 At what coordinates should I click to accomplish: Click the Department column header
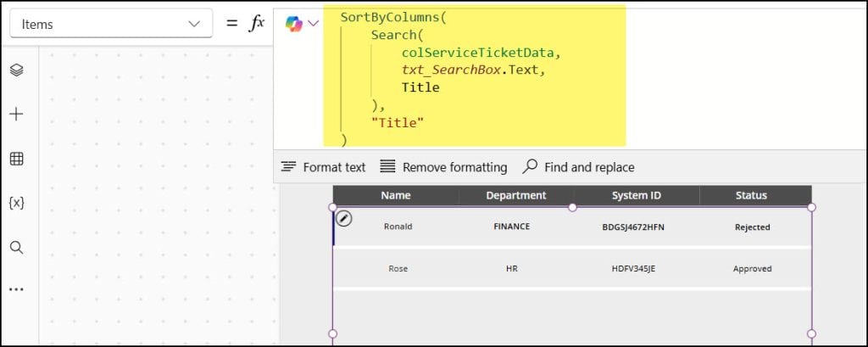(516, 195)
